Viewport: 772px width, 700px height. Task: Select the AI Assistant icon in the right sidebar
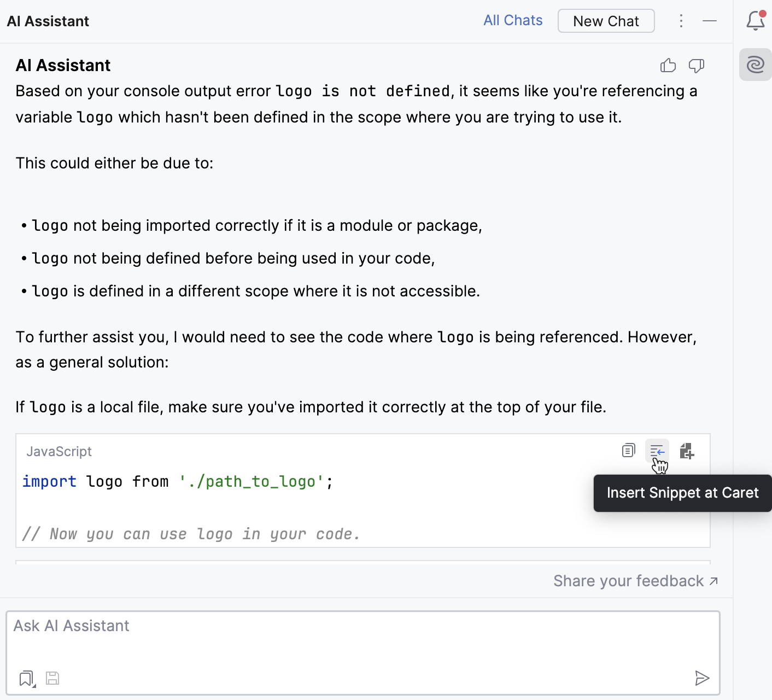coord(755,65)
